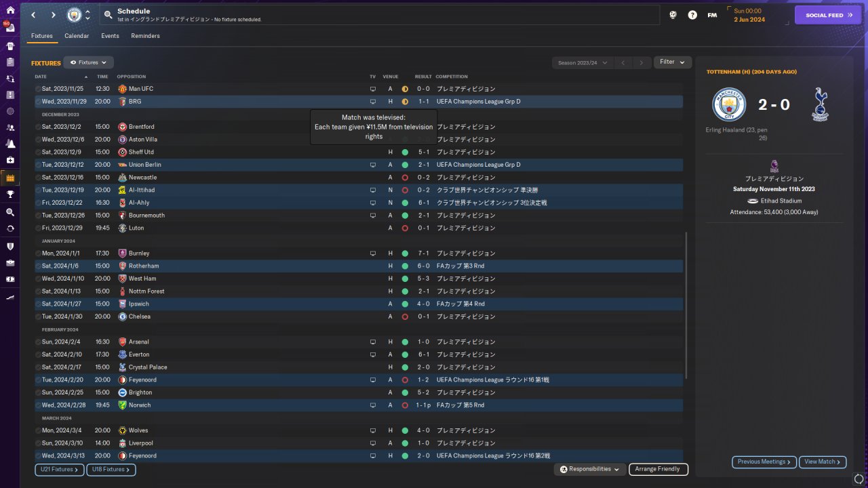This screenshot has width=868, height=488.
Task: Click the fixtures list vertical scrollbar
Action: click(686, 306)
